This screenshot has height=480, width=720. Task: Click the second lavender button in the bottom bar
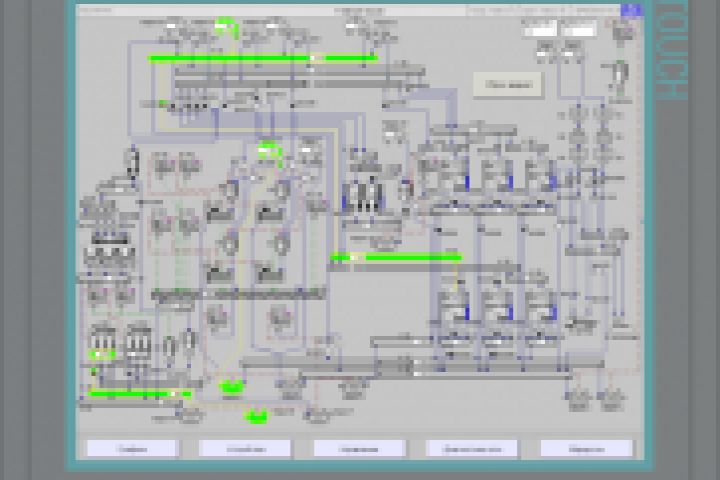point(245,449)
